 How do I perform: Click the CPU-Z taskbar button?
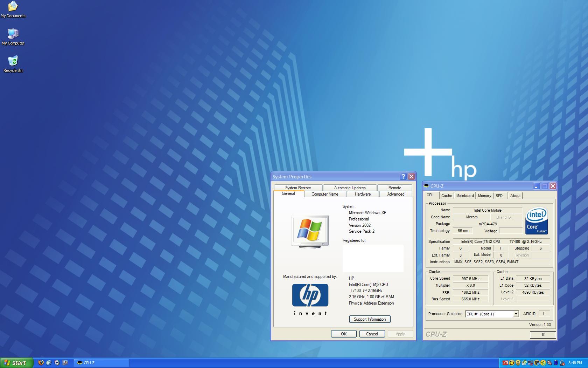click(x=101, y=363)
